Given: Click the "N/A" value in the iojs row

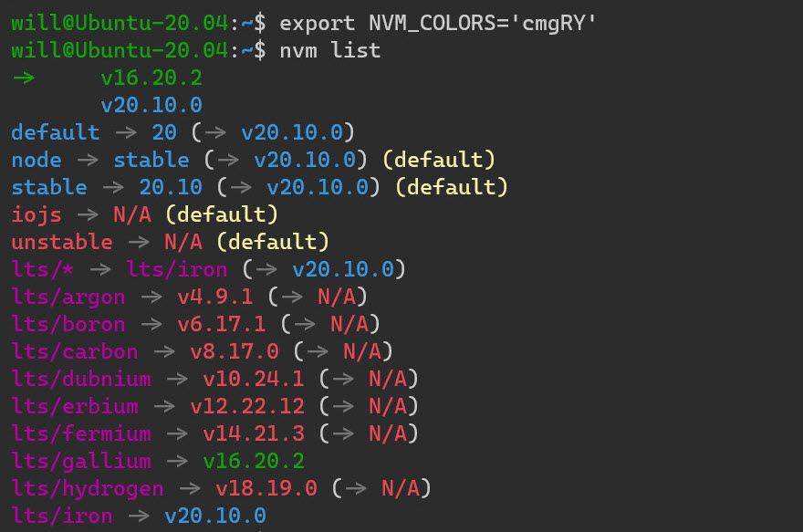Looking at the screenshot, I should (132, 215).
